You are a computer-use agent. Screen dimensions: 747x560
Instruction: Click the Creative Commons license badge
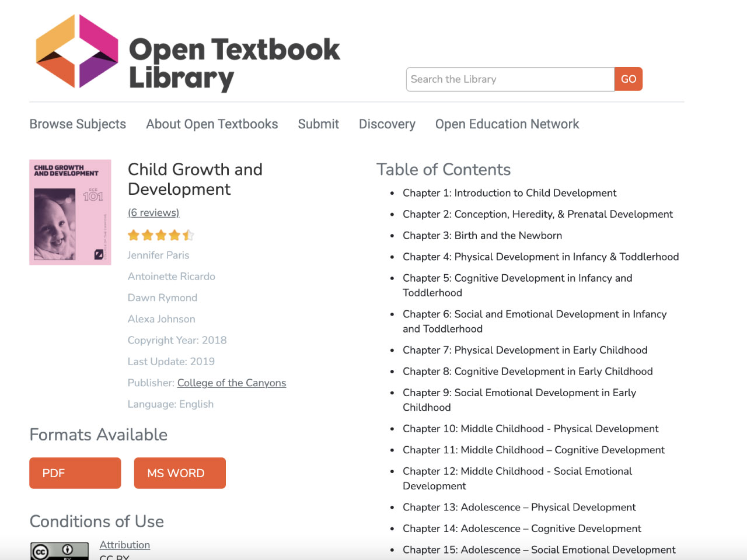60,551
